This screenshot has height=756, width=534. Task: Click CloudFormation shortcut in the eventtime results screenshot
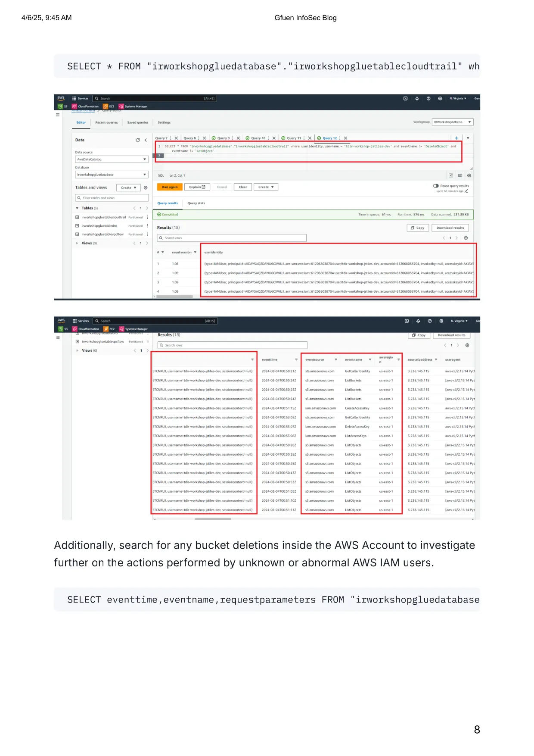[86, 329]
